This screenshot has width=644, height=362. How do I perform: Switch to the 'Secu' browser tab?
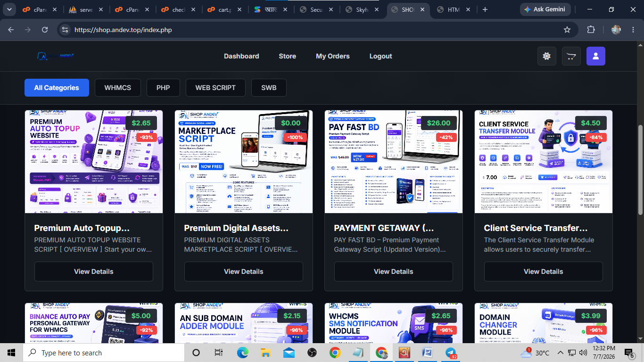(x=317, y=9)
